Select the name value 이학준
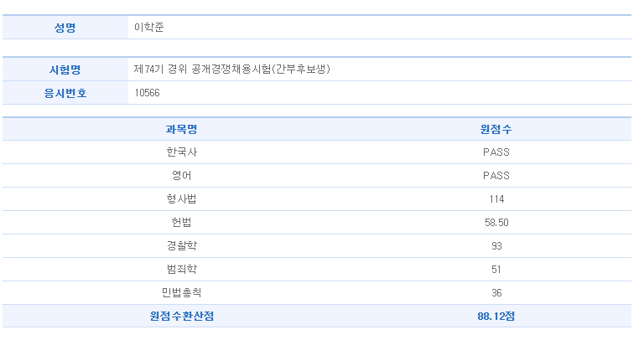Viewport: 644px width, 340px height. [x=149, y=28]
